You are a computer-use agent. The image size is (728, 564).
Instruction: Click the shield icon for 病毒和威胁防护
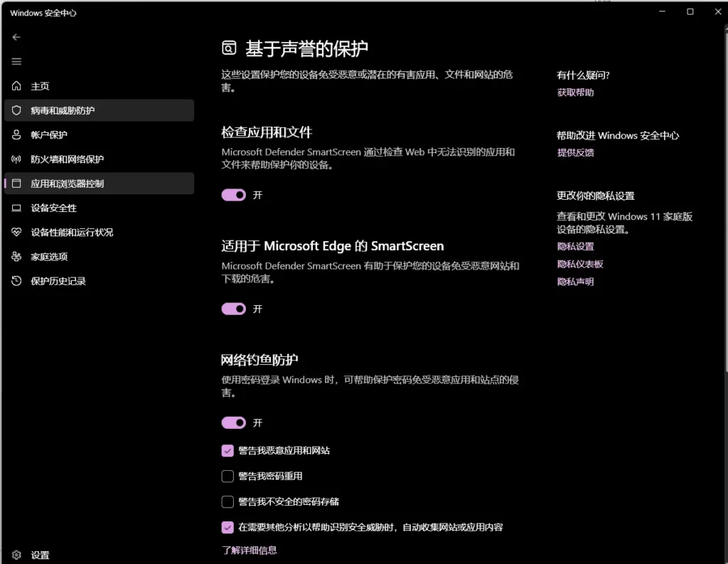point(16,110)
